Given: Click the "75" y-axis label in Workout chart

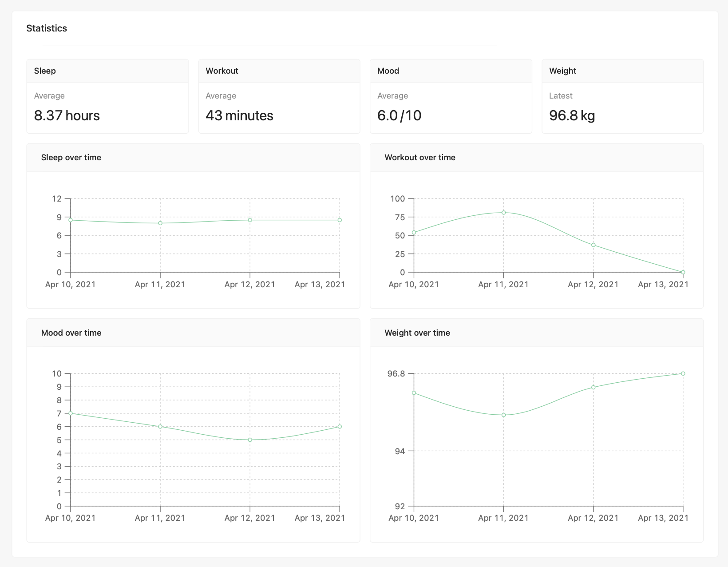Looking at the screenshot, I should point(400,217).
